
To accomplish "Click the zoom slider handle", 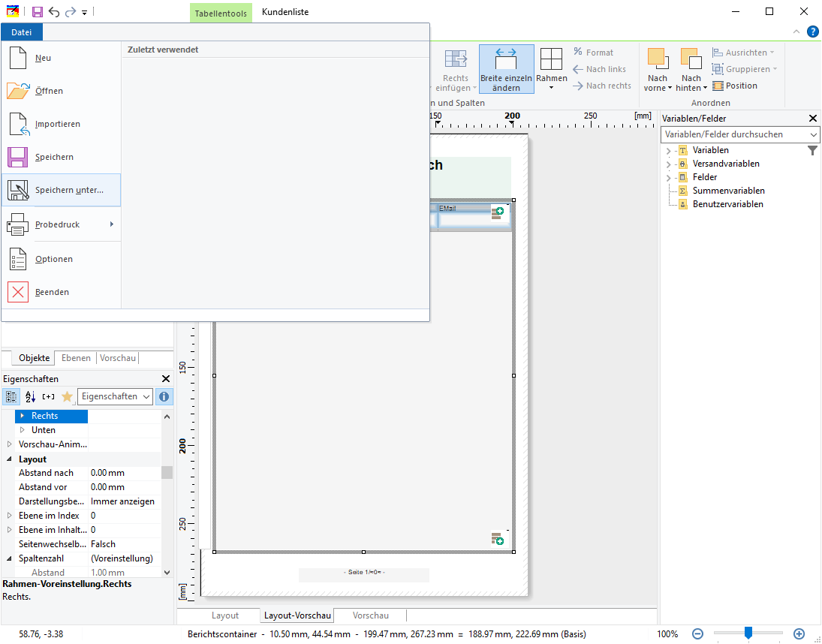I will [x=748, y=633].
